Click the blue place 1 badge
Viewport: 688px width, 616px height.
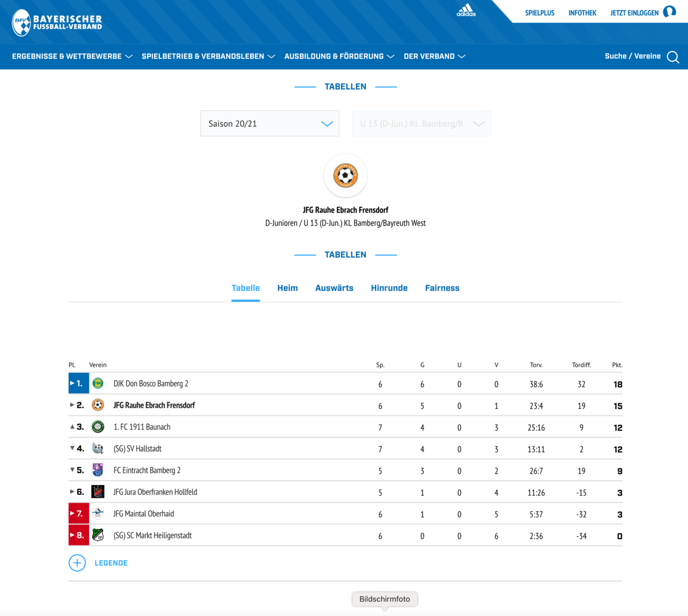click(x=79, y=383)
